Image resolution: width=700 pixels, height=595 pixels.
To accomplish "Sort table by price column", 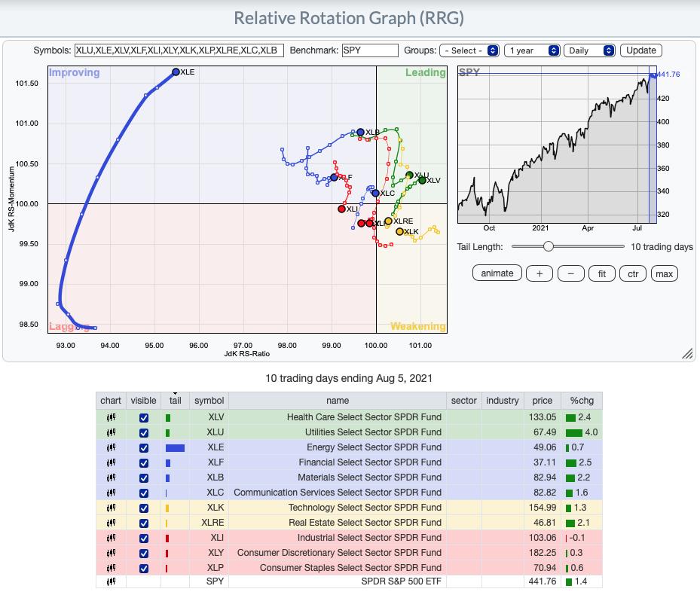I will click(543, 401).
